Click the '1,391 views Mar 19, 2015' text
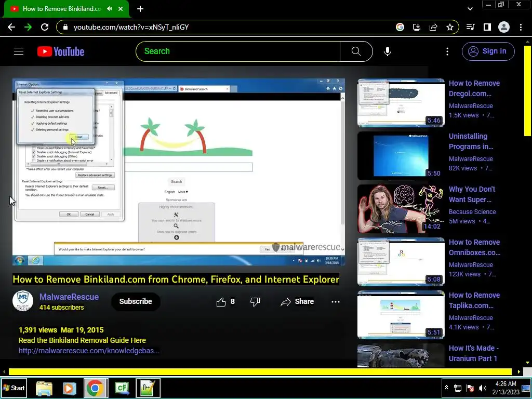The width and height of the screenshot is (532, 399). [61, 330]
